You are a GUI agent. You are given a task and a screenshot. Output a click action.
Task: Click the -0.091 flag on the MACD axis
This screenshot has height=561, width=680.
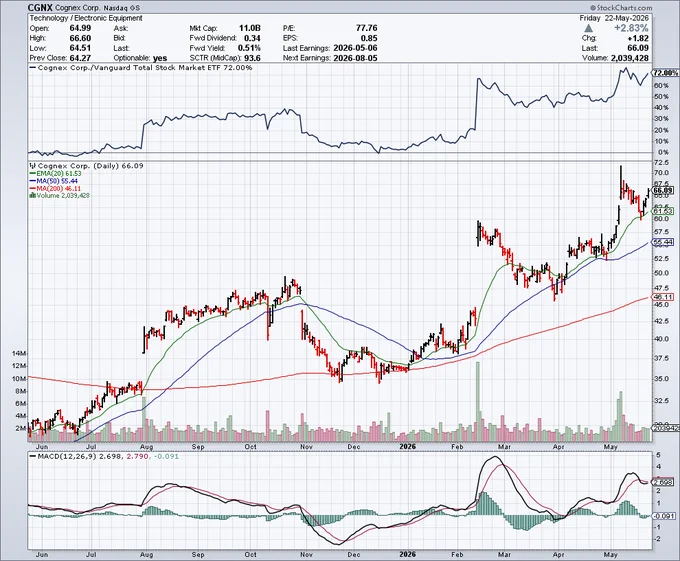tap(664, 516)
